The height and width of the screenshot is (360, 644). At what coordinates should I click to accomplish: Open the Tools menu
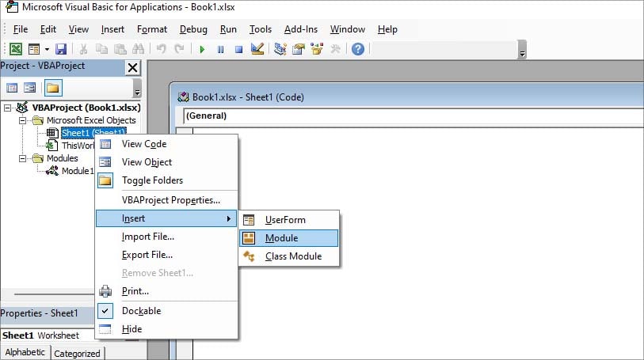click(x=261, y=29)
